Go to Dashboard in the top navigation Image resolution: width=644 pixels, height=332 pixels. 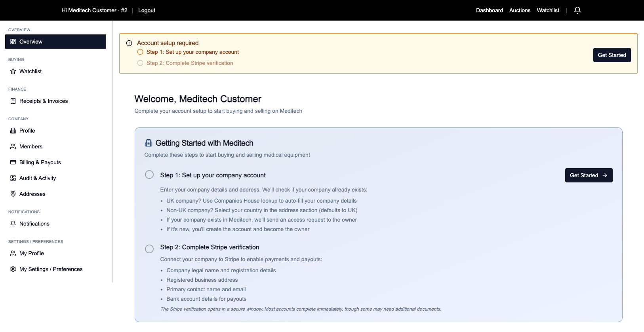click(489, 10)
